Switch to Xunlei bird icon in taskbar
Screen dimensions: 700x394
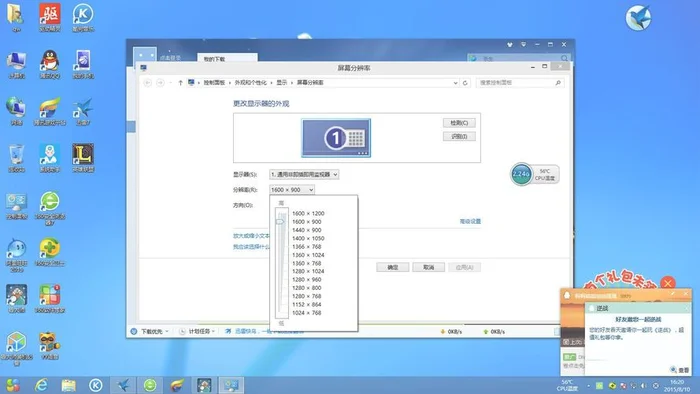click(123, 385)
